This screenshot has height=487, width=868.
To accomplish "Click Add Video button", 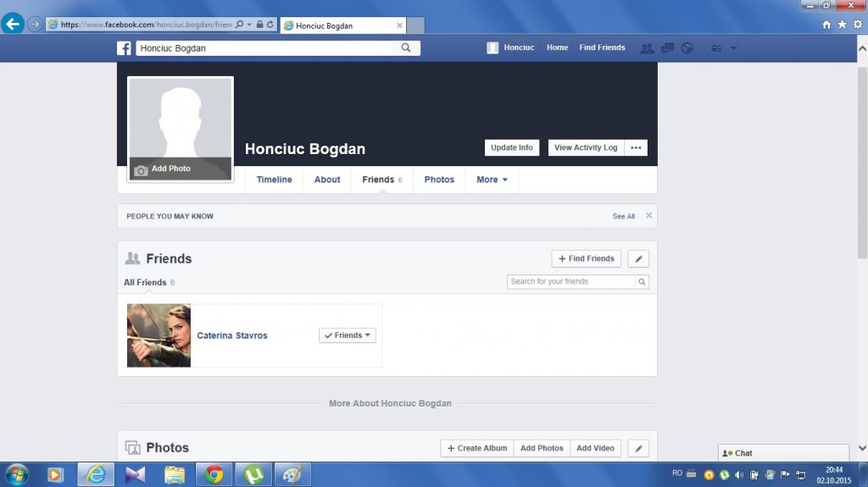I will coord(595,448).
